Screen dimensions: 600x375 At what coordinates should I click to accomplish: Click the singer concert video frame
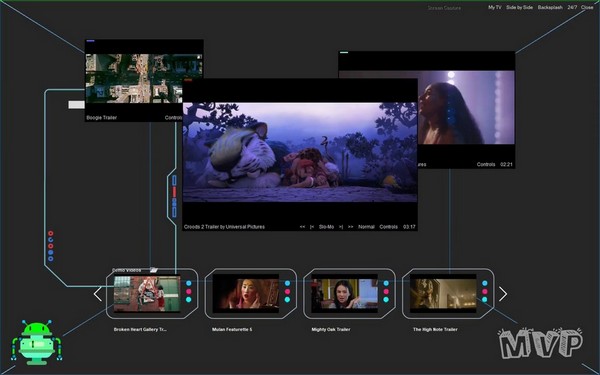coord(466,107)
